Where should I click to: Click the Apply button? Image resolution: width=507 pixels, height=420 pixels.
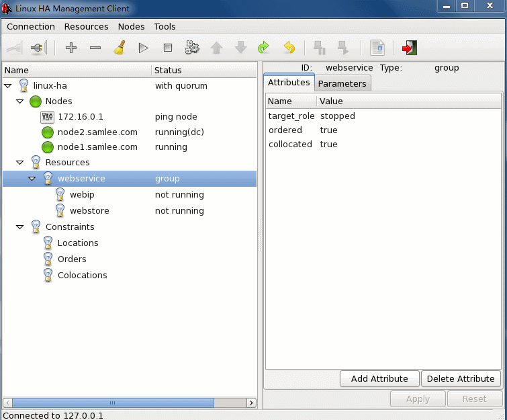point(418,399)
